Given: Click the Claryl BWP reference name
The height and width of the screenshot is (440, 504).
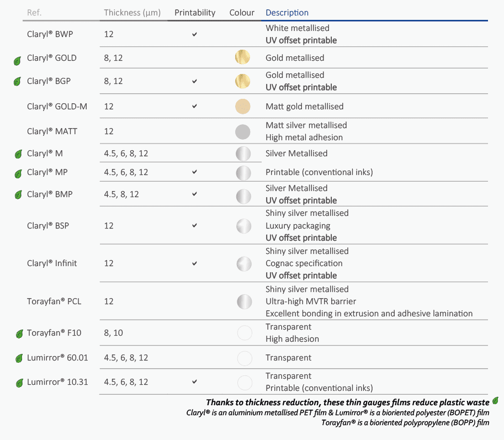Looking at the screenshot, I should point(50,34).
